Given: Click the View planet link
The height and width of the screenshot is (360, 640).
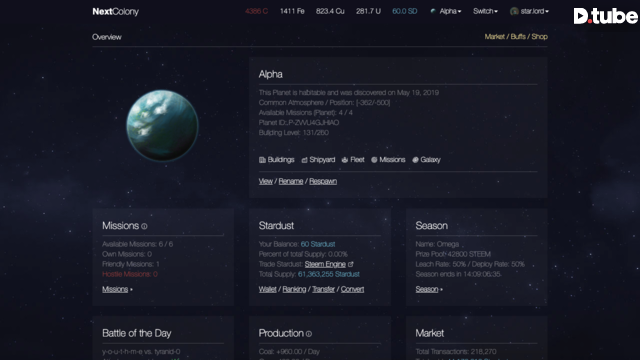Looking at the screenshot, I should (x=266, y=181).
